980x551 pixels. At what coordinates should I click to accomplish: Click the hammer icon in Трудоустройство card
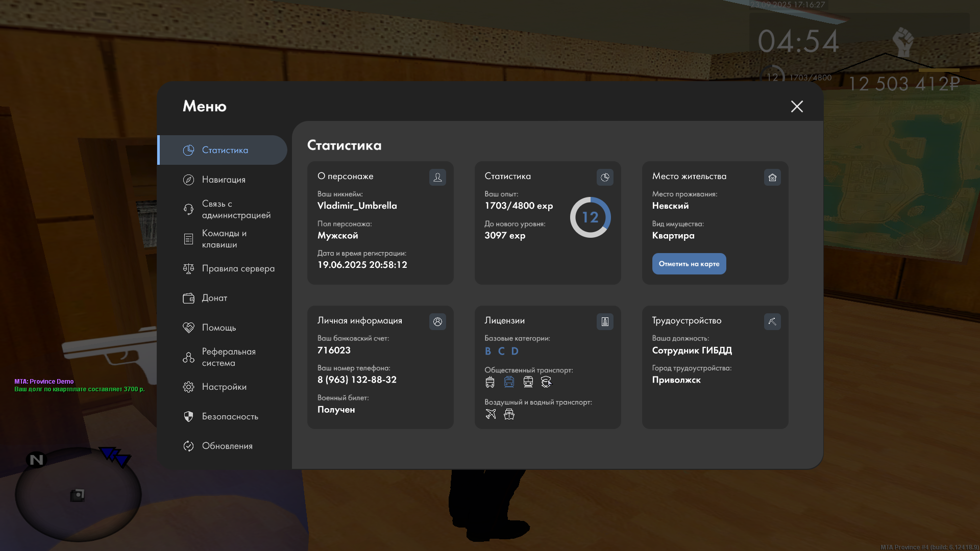pos(772,321)
